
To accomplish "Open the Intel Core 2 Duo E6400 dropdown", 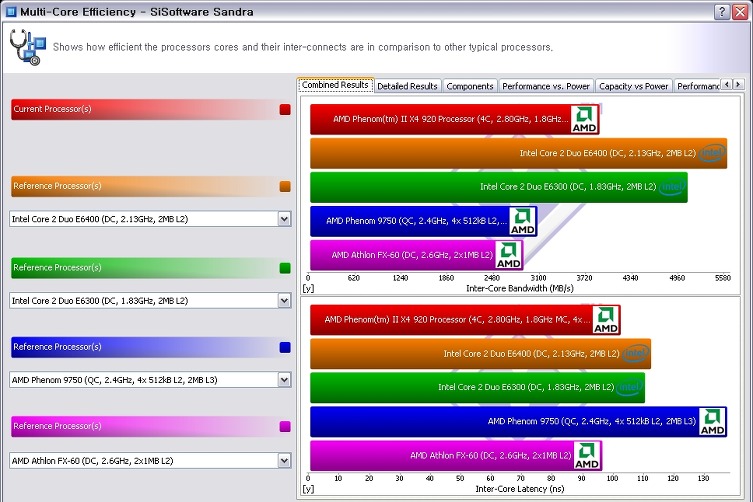I will pyautogui.click(x=284, y=219).
